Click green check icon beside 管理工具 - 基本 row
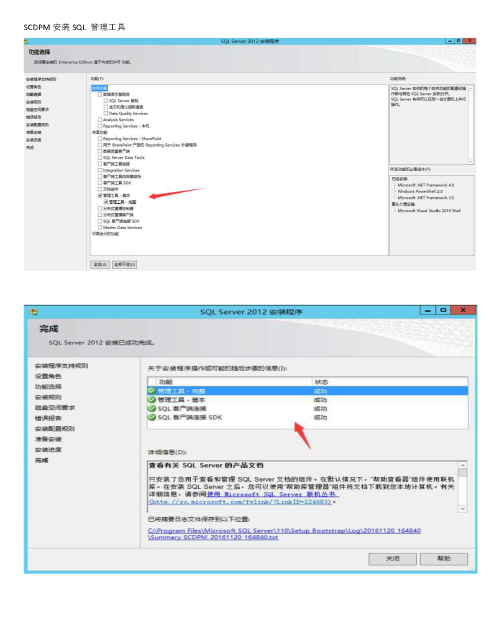500x627 pixels. tap(152, 399)
